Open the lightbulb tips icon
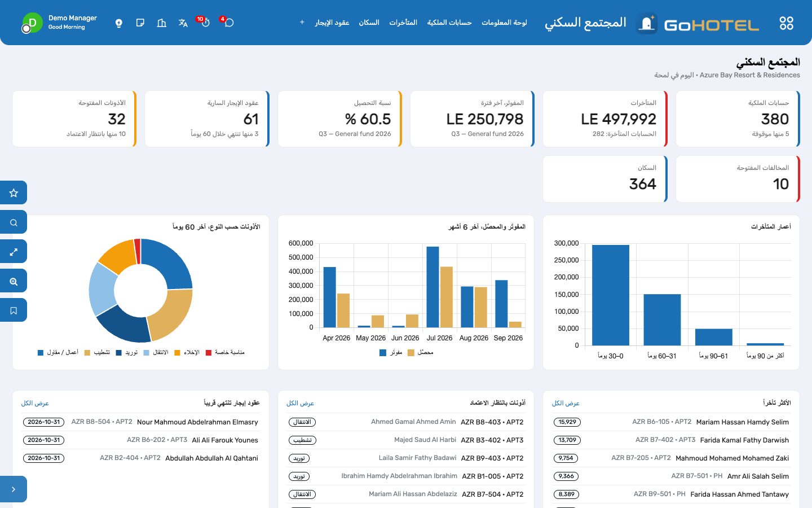This screenshot has width=812, height=508. 119,23
